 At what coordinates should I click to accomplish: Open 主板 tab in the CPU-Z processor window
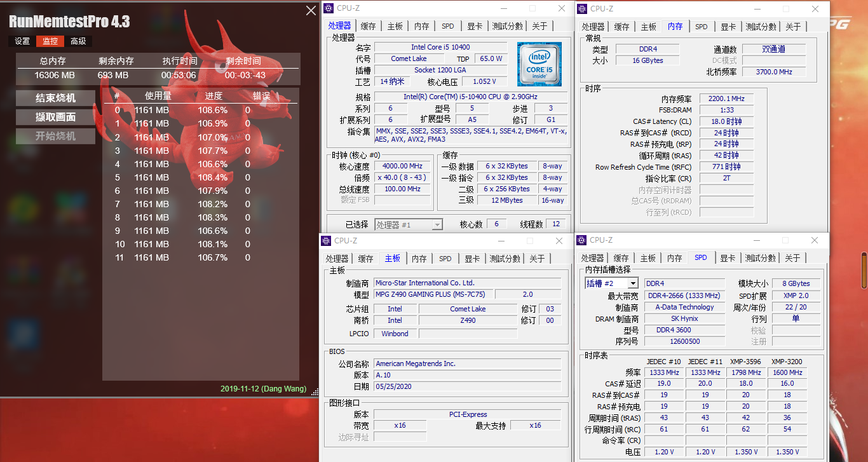point(395,26)
